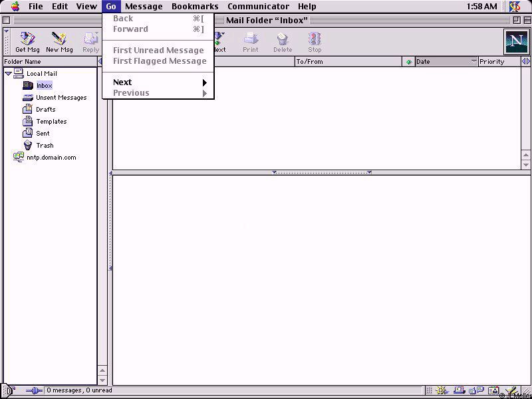Collapse the Local Mail tree
The width and height of the screenshot is (532, 399).
[8, 74]
